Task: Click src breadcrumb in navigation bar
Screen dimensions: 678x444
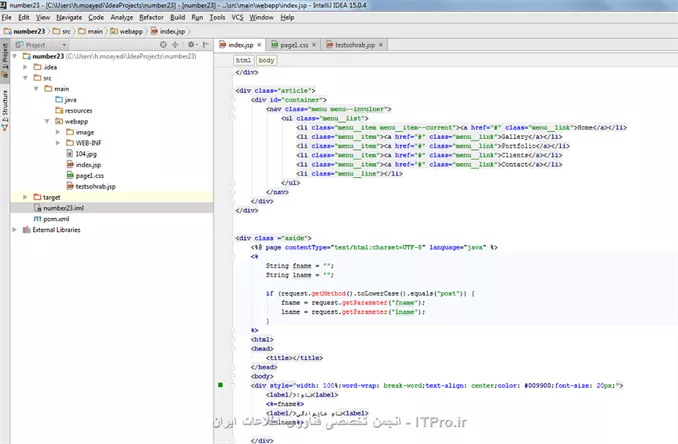Action: click(62, 31)
